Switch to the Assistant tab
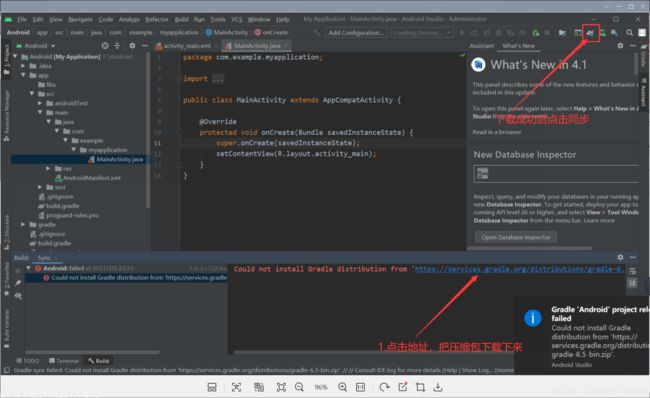Screen dimensions: 650x398 [x=482, y=46]
